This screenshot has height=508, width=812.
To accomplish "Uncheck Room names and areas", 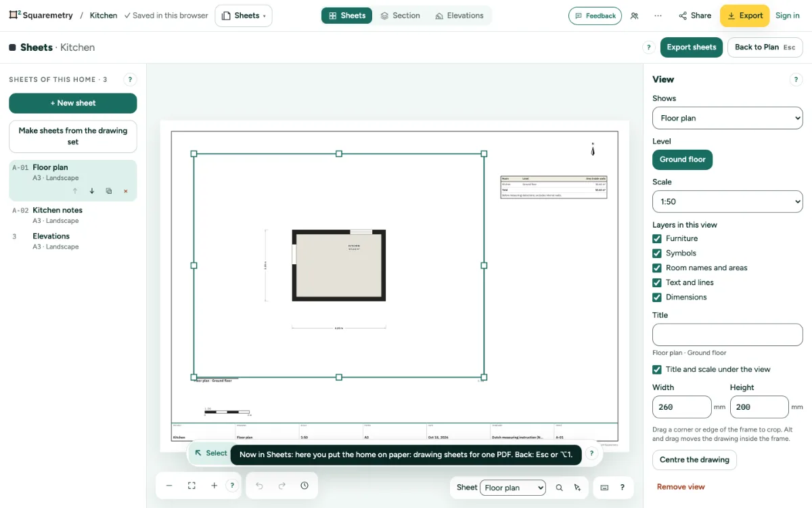I will [x=656, y=268].
